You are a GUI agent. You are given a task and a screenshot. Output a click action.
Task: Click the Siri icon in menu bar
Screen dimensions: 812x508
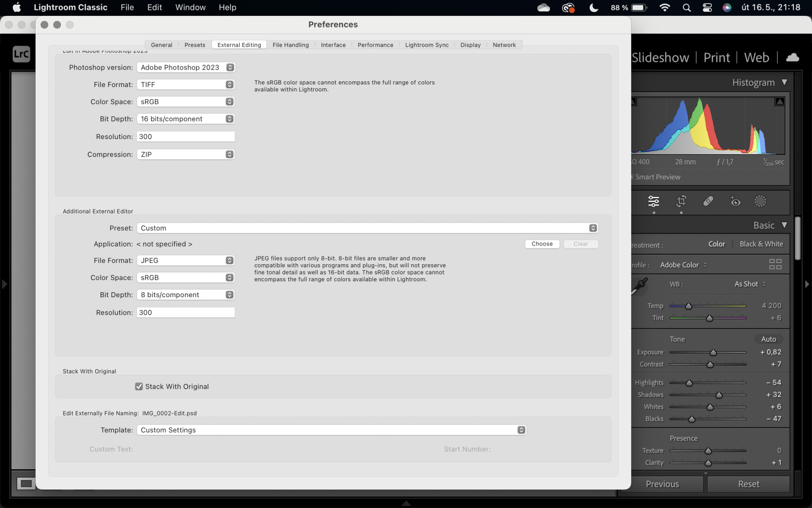pos(727,7)
